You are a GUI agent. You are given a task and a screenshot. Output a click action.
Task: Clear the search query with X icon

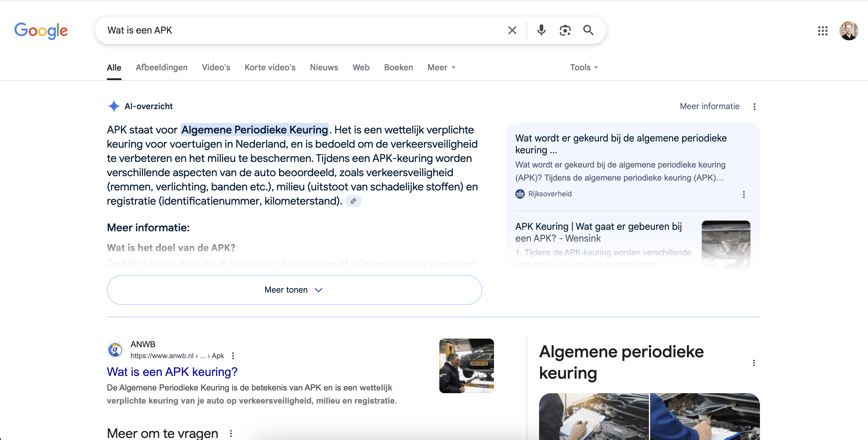(x=512, y=30)
